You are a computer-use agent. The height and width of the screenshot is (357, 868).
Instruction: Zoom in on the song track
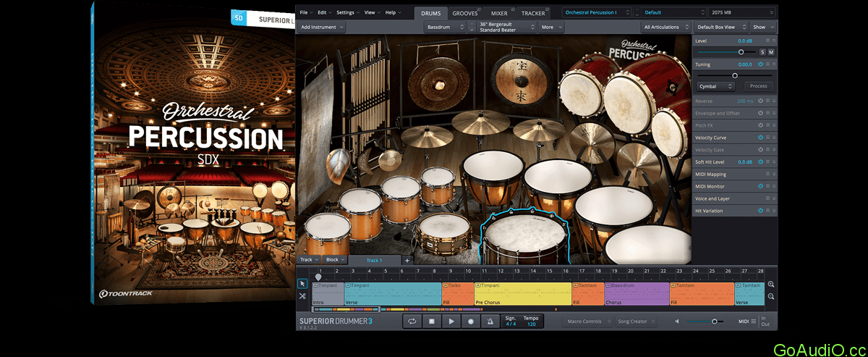click(771, 285)
